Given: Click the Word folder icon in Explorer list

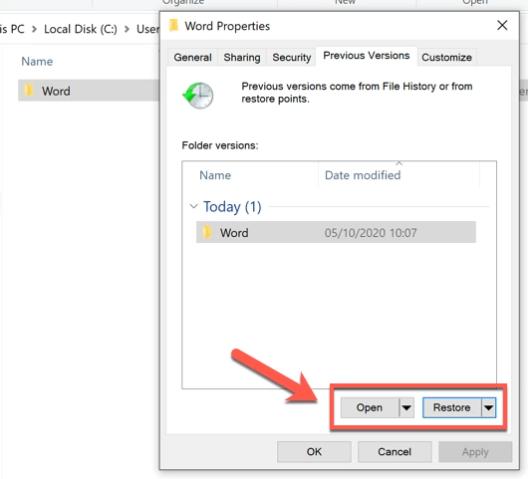Looking at the screenshot, I should coord(29,90).
